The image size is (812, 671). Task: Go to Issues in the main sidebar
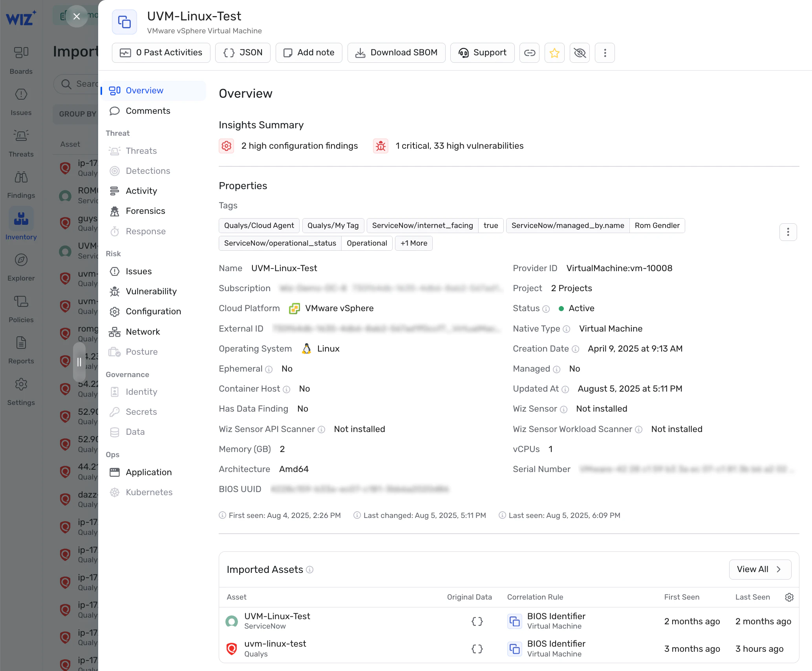(21, 102)
